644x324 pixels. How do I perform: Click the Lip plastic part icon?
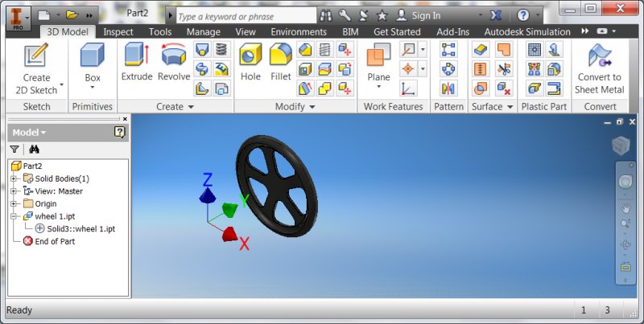coord(555,88)
